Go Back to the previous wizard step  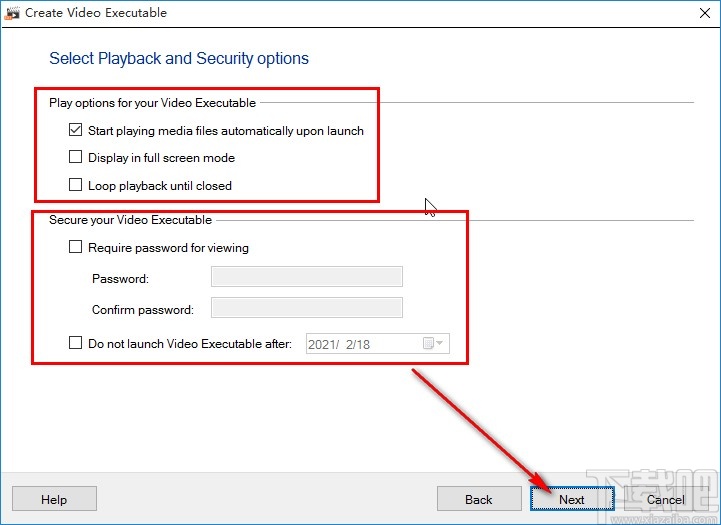[x=479, y=499]
